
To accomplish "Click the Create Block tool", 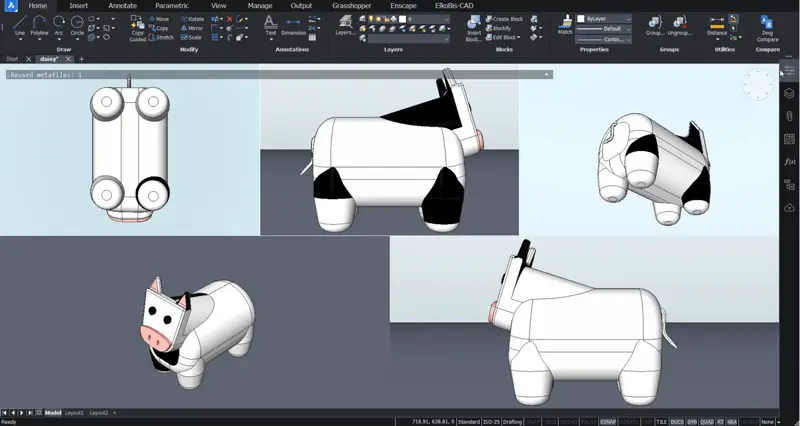I will pos(504,19).
